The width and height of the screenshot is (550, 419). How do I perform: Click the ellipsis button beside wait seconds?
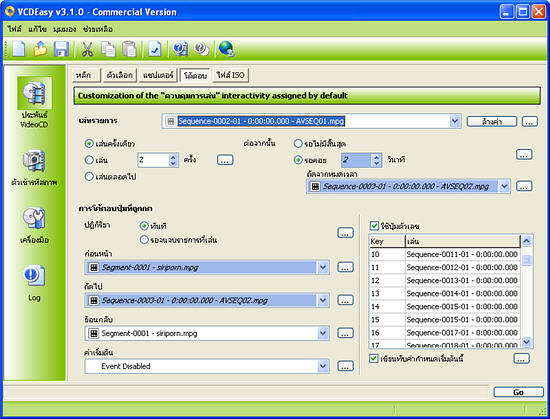coord(524,154)
